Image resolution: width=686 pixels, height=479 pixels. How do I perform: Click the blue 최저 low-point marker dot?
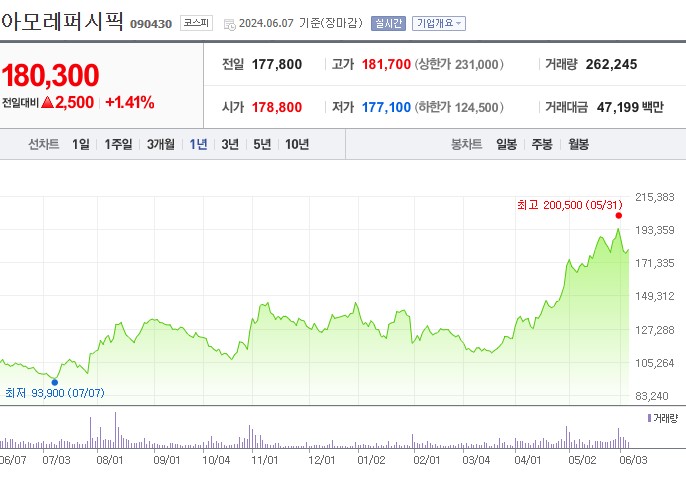coord(55,382)
